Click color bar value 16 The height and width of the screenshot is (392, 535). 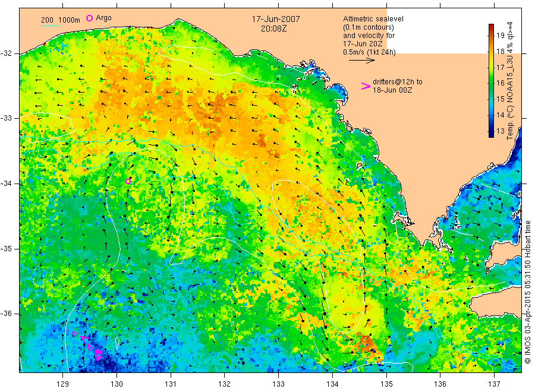(x=500, y=83)
